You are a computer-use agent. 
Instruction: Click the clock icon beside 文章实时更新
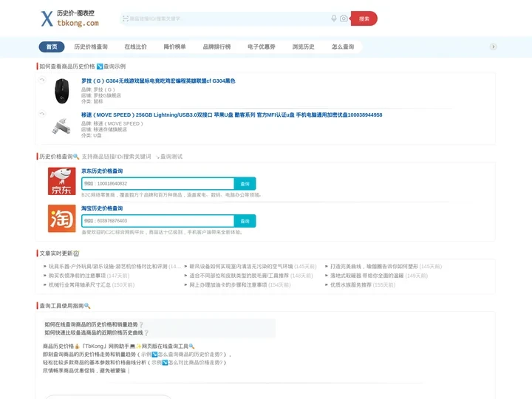click(x=76, y=253)
